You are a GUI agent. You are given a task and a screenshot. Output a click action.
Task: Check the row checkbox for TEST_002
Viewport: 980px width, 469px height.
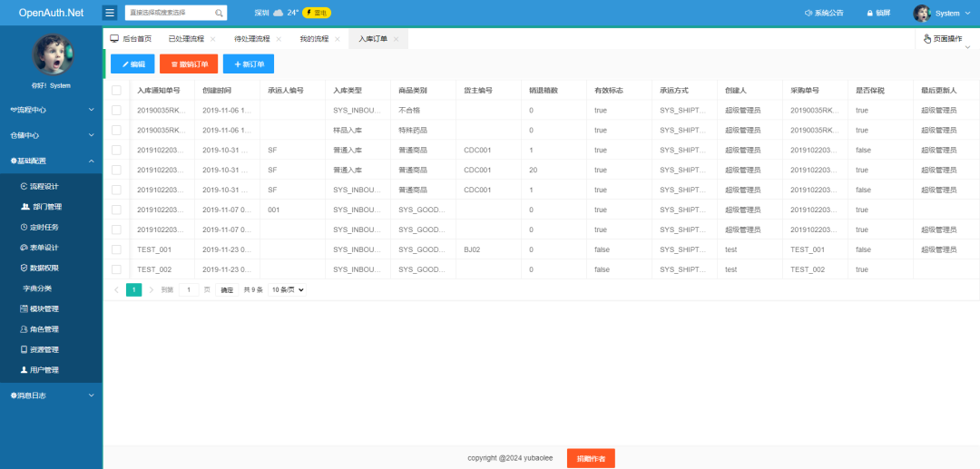click(x=116, y=269)
